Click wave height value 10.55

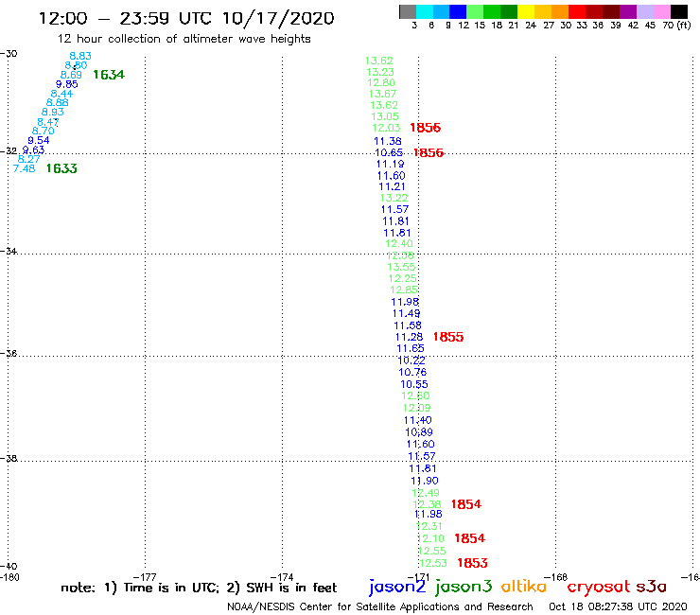pos(413,384)
